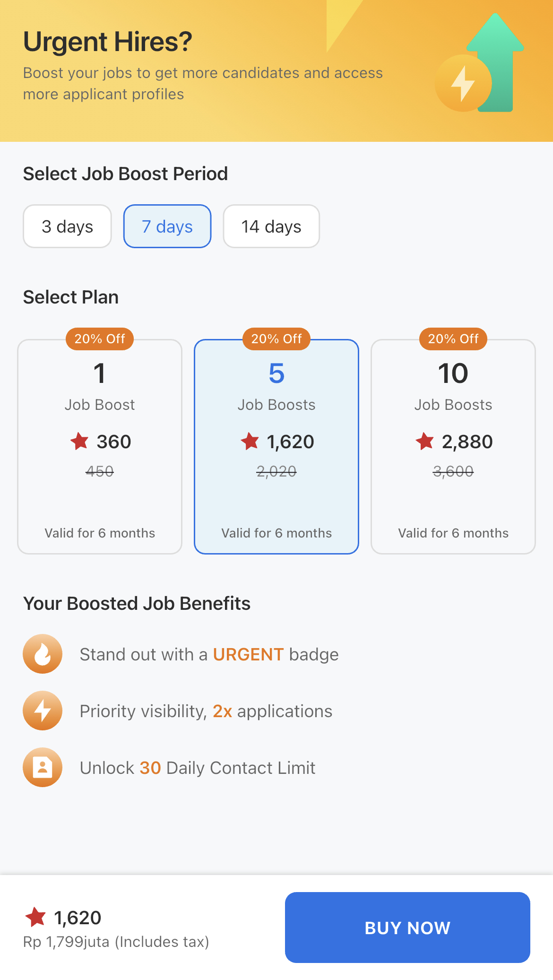Tap the red star in 5 Boosts card
This screenshot has width=553, height=980.
coord(250,441)
